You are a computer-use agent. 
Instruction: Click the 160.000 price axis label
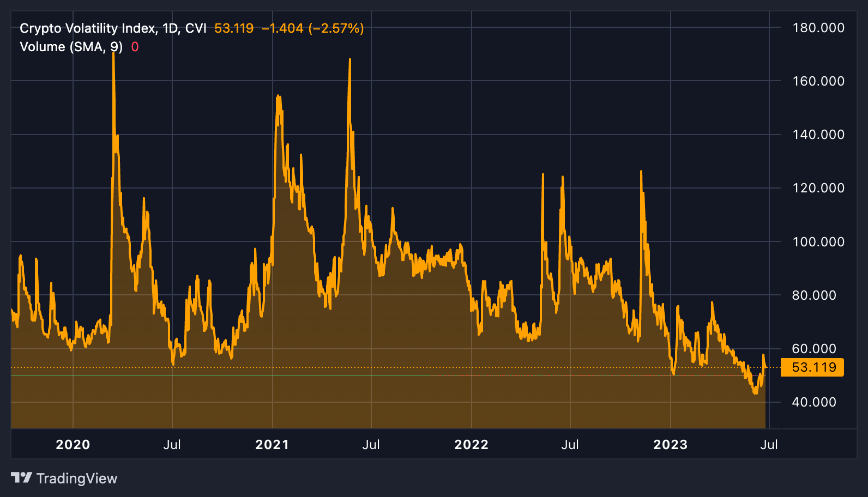818,81
